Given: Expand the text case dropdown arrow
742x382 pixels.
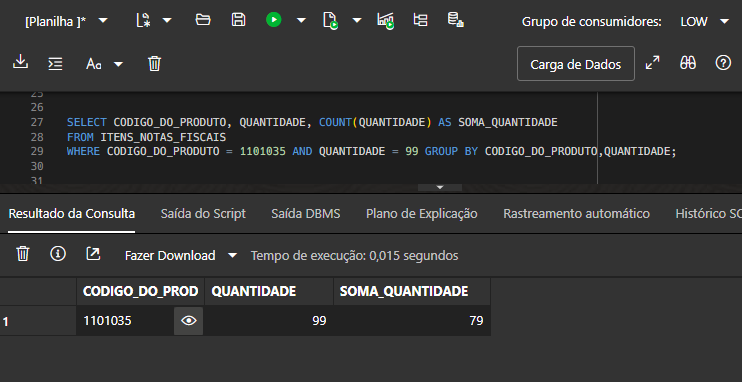Looking at the screenshot, I should click(118, 64).
